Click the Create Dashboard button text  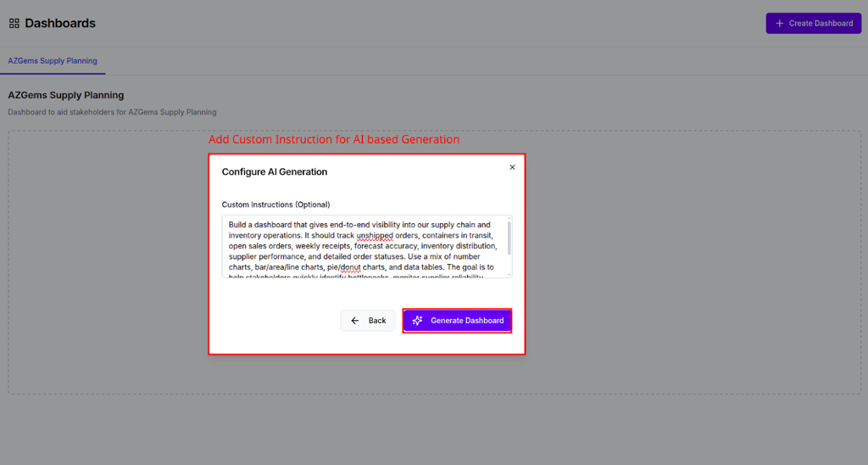coord(821,23)
